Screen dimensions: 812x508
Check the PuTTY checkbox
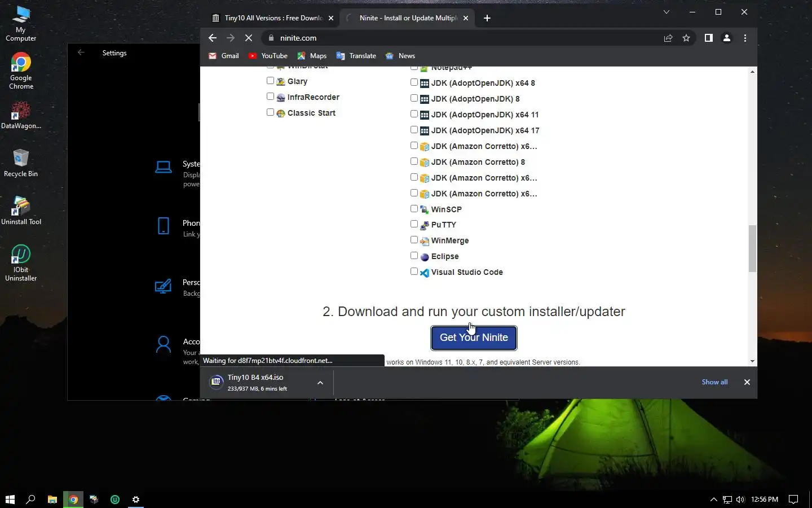(x=414, y=224)
